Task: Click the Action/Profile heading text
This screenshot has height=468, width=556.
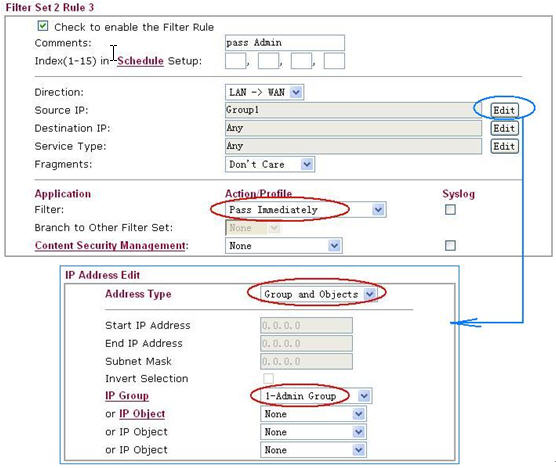Action: click(258, 194)
